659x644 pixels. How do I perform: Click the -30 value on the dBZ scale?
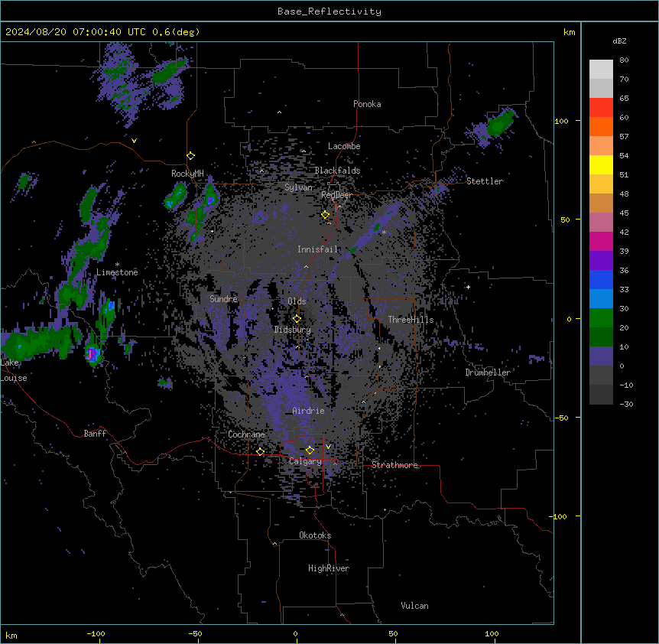click(x=626, y=404)
